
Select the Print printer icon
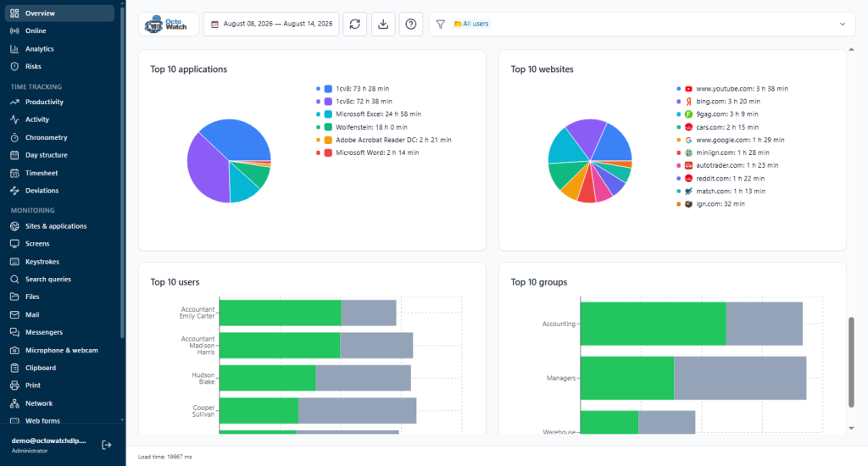pos(14,386)
